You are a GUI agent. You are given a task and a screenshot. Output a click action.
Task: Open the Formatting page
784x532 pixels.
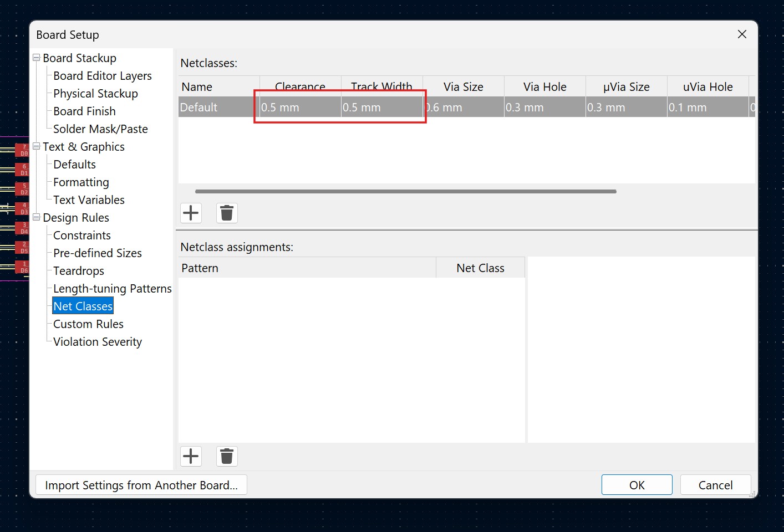[x=81, y=182]
